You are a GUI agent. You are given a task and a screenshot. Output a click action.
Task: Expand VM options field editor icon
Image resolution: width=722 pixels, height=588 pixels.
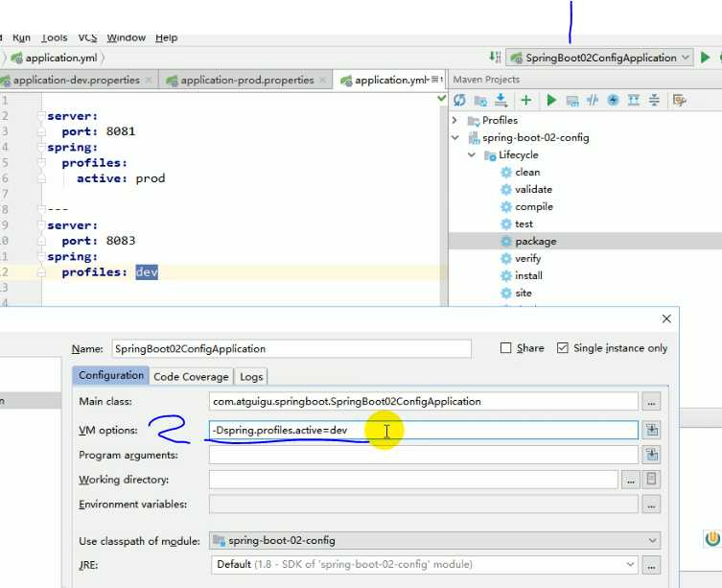(x=652, y=430)
